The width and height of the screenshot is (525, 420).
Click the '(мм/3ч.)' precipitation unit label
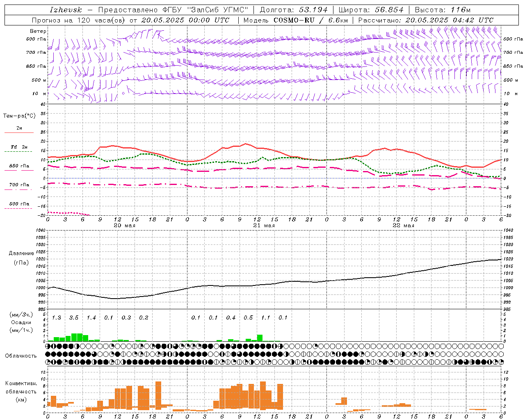[x=21, y=315]
